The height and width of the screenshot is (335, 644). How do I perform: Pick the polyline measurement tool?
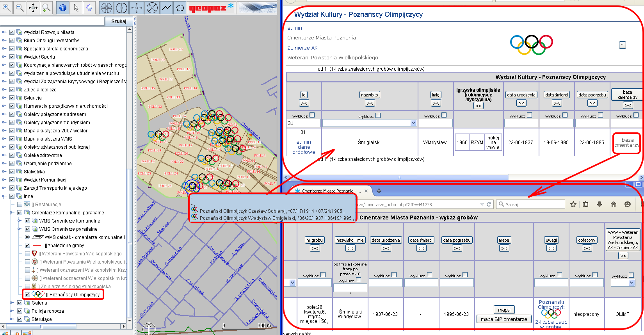coord(166,7)
